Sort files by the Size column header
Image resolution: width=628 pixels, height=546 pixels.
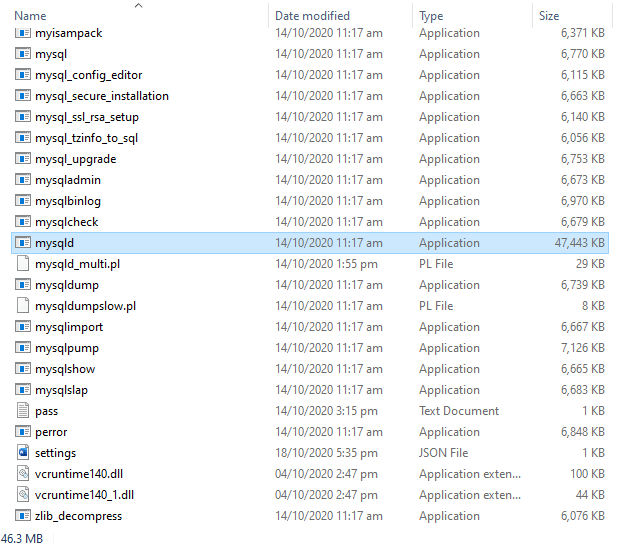[549, 16]
